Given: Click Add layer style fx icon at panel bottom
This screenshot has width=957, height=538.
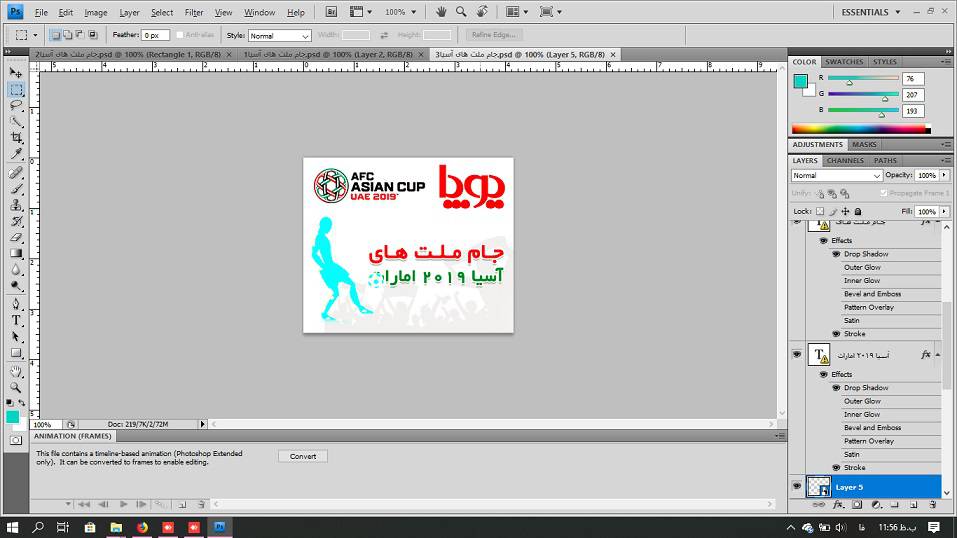Looking at the screenshot, I should [x=838, y=504].
